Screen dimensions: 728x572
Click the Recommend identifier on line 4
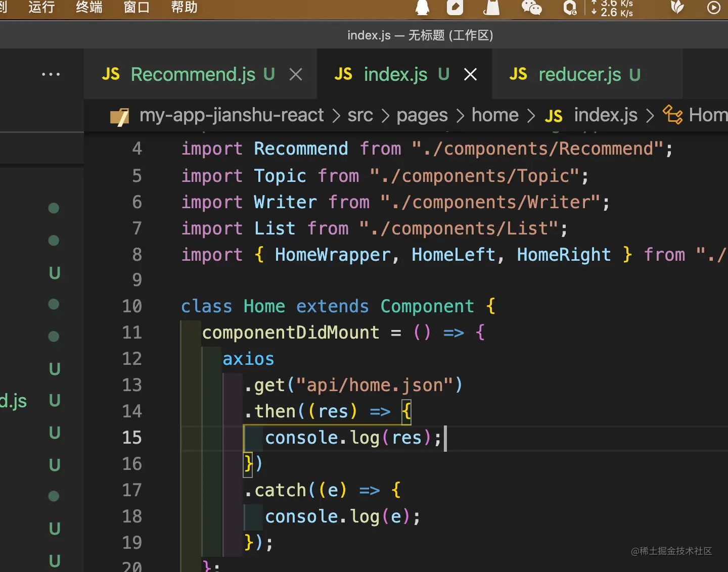301,149
